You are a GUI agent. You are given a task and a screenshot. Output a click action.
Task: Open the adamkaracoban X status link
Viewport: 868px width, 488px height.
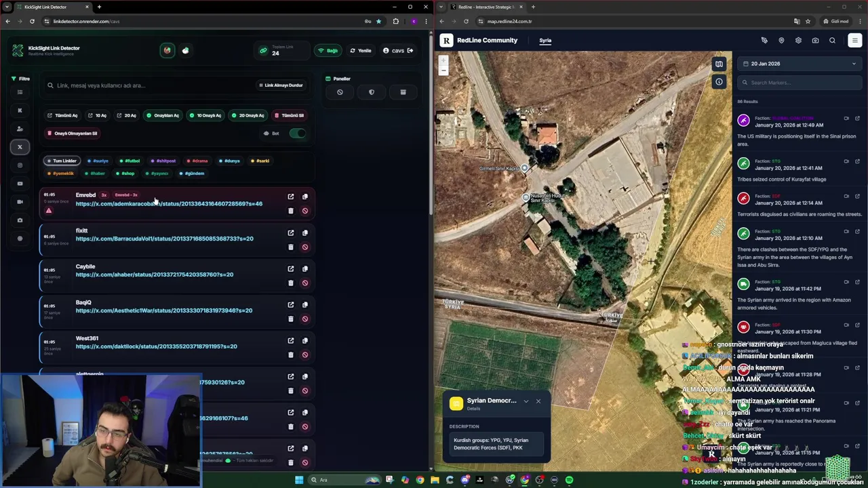[169, 203]
